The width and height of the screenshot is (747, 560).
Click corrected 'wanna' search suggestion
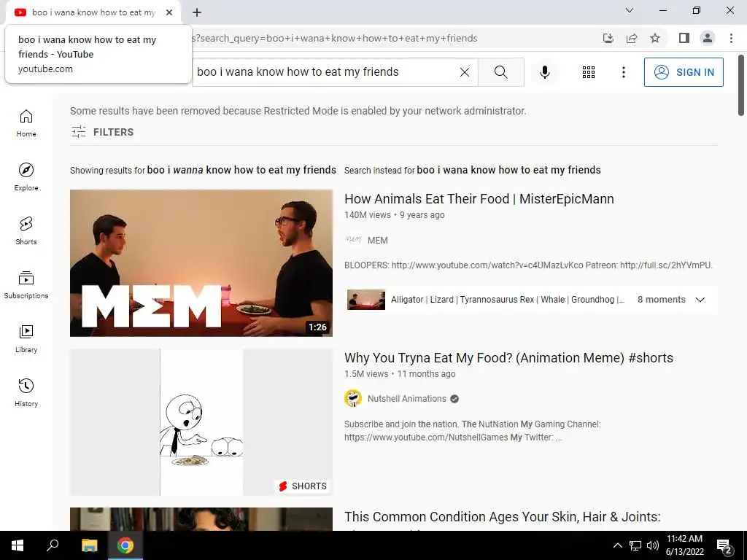241,170
